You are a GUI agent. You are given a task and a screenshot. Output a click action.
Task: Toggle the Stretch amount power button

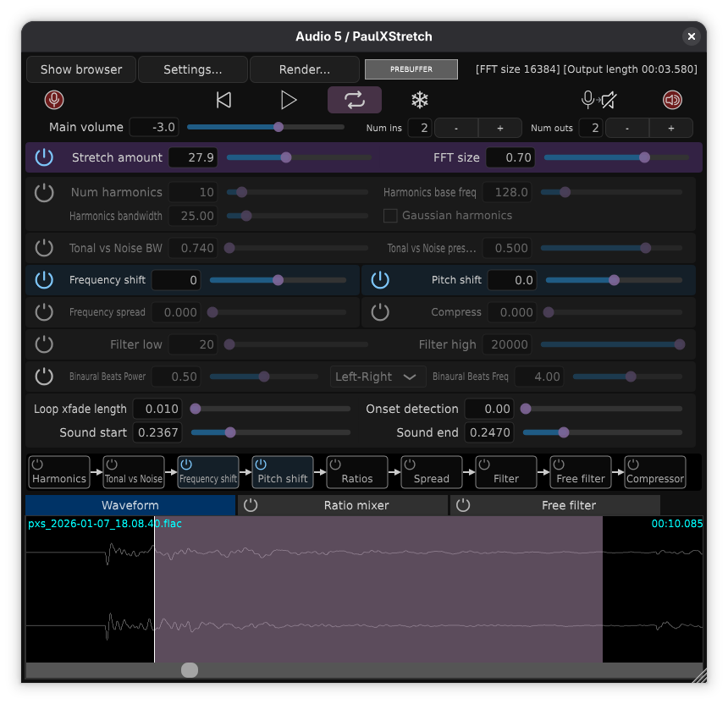point(44,157)
